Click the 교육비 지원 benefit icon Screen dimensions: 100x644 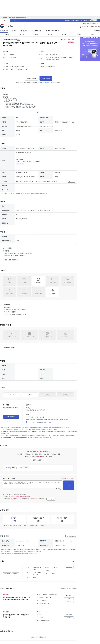pos(53,280)
